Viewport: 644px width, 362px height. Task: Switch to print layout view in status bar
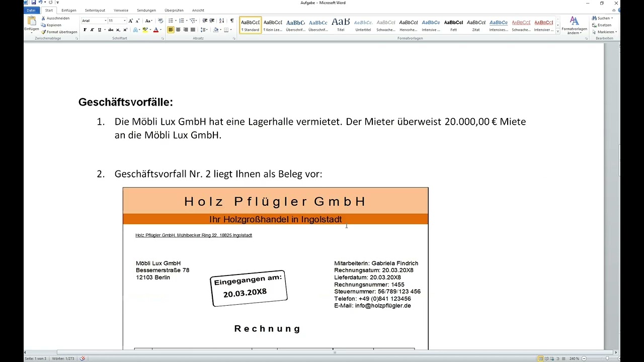pyautogui.click(x=540, y=358)
